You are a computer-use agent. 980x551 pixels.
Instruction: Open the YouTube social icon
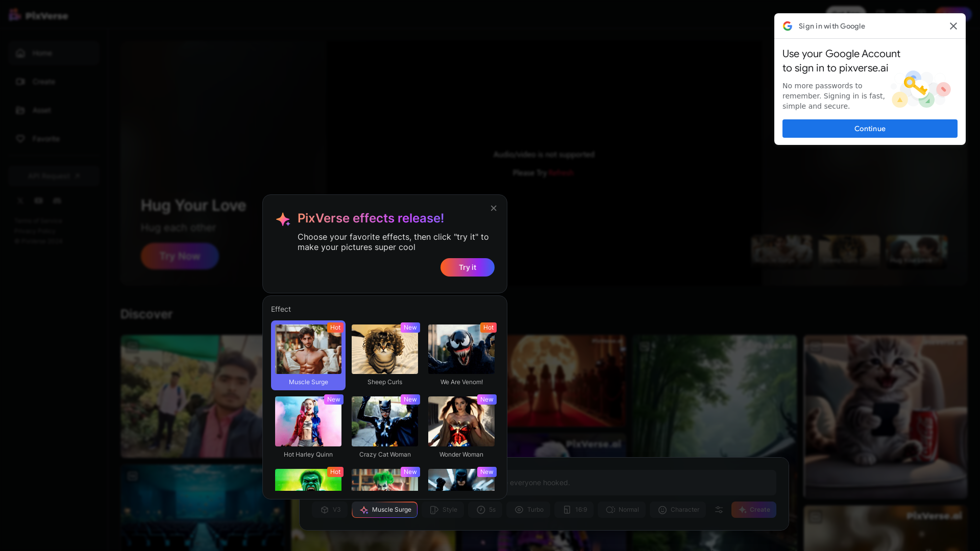pyautogui.click(x=38, y=201)
